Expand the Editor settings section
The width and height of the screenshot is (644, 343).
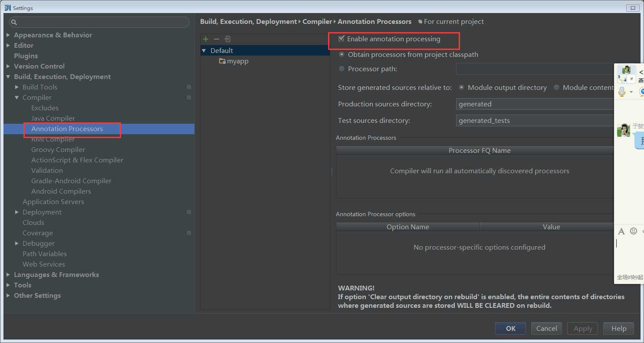point(8,45)
